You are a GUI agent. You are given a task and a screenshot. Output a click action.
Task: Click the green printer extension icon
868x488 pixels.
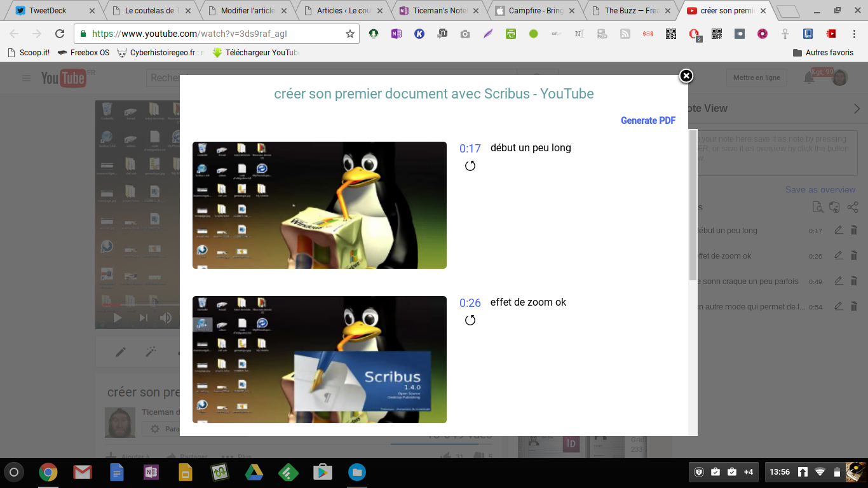[511, 34]
